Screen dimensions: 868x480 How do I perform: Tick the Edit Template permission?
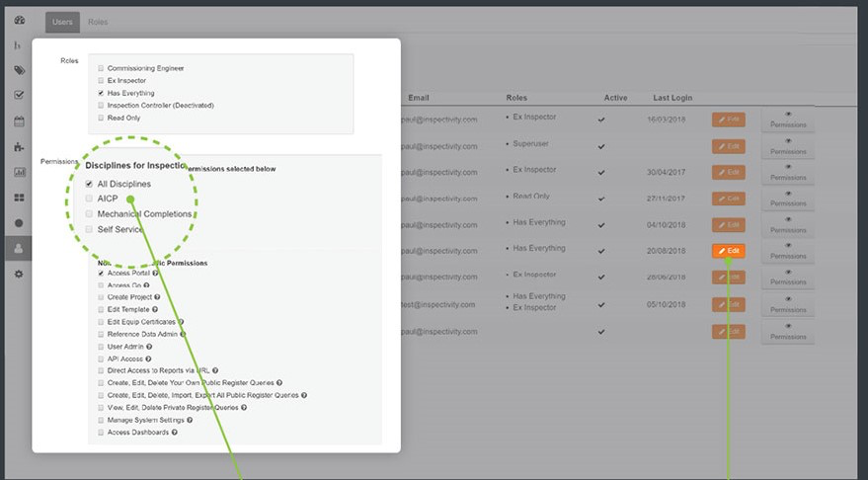(101, 309)
